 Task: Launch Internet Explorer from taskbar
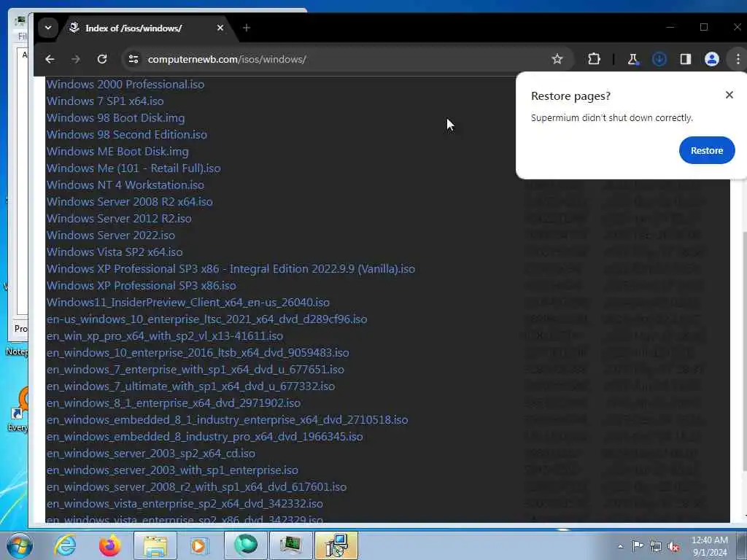(65, 545)
